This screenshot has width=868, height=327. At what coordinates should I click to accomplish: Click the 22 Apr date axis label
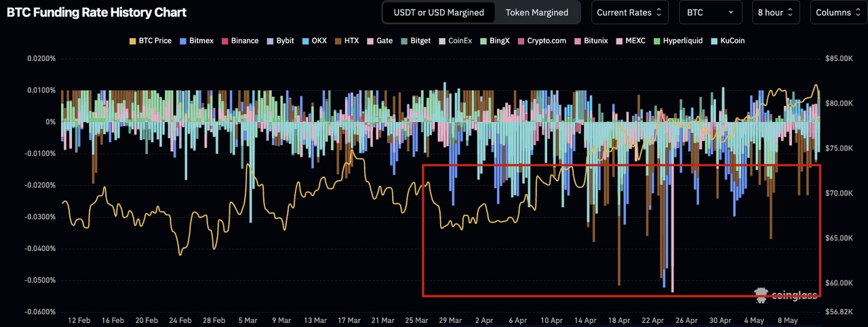(653, 320)
